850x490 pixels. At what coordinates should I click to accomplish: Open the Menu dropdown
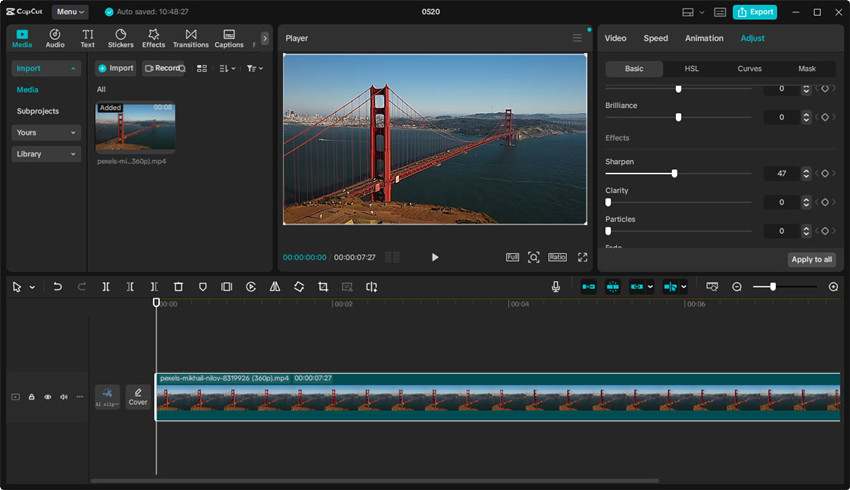[70, 11]
